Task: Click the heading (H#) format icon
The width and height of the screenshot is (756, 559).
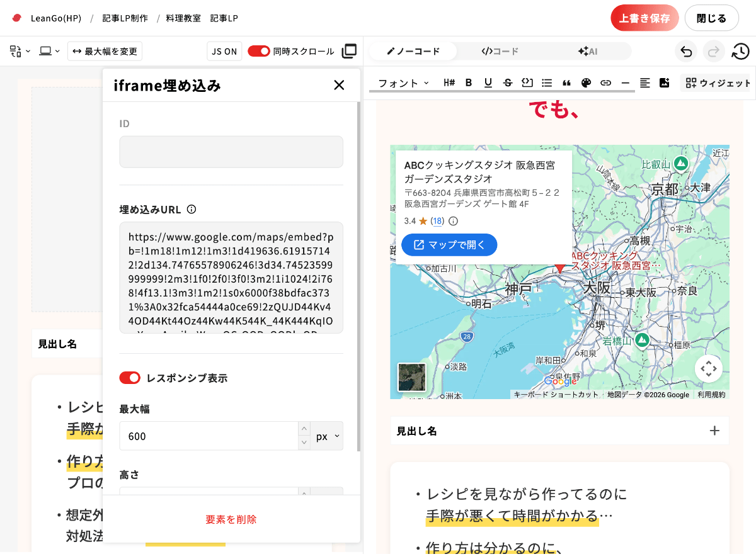Action: pyautogui.click(x=449, y=82)
